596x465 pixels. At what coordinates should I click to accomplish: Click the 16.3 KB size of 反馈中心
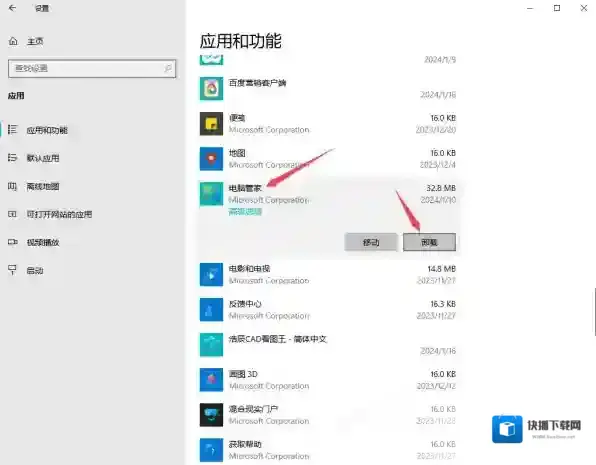point(443,304)
